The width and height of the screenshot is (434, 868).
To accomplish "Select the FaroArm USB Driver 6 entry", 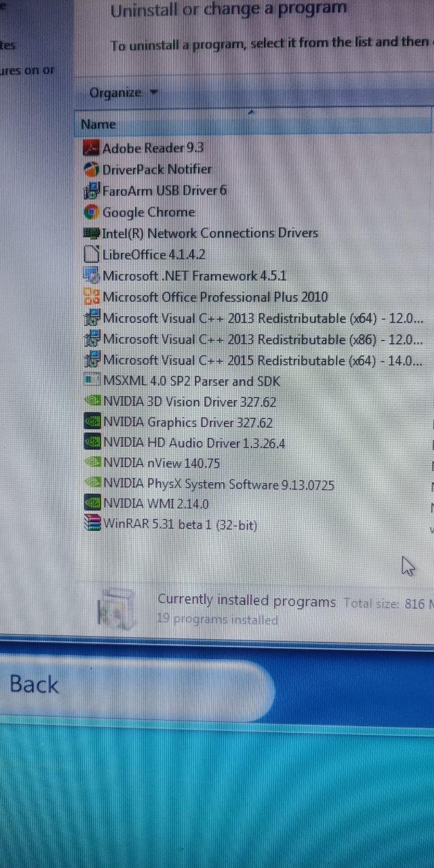I will pos(164,191).
